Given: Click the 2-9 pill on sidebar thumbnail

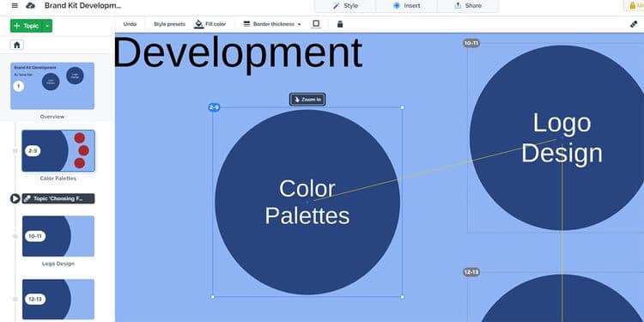Looking at the screenshot, I should click(x=33, y=151).
